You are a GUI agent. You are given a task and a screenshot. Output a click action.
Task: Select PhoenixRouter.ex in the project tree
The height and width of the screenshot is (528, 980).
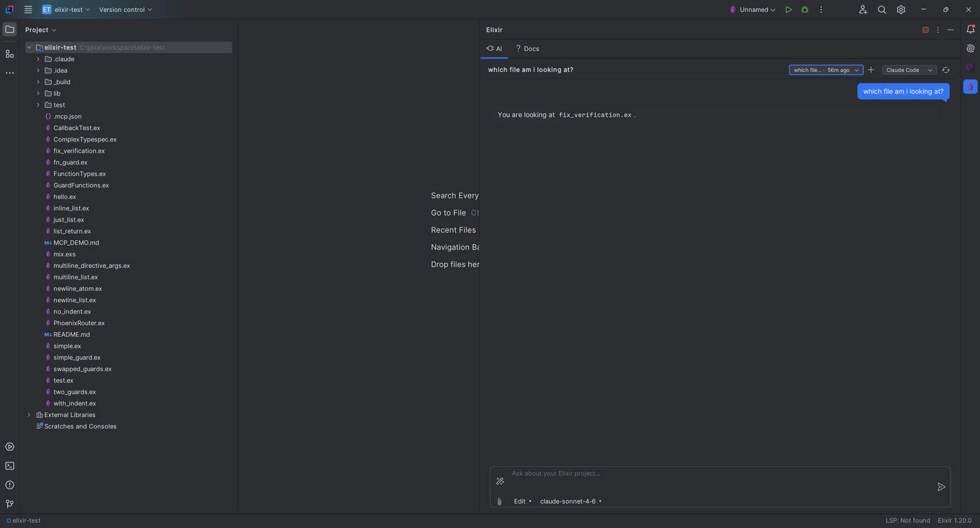[x=79, y=323]
